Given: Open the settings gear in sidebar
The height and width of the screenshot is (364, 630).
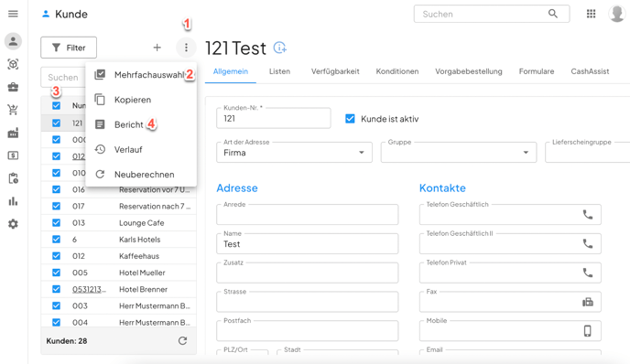Looking at the screenshot, I should (x=13, y=224).
